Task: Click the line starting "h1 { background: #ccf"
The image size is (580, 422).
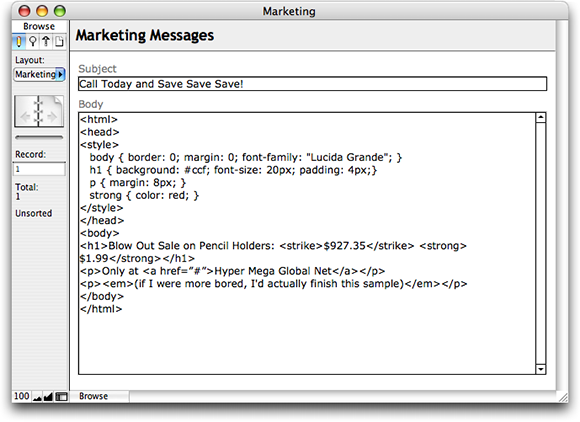Action: point(233,170)
